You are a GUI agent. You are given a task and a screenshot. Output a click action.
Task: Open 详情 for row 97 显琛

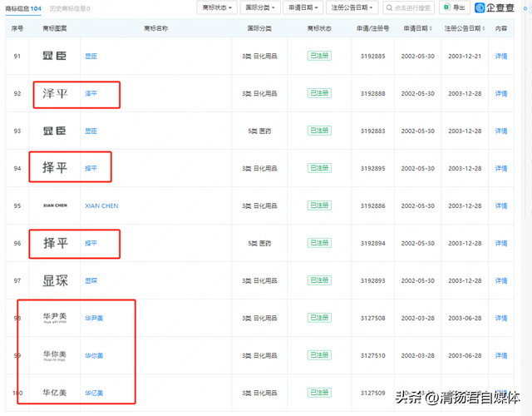tap(501, 280)
